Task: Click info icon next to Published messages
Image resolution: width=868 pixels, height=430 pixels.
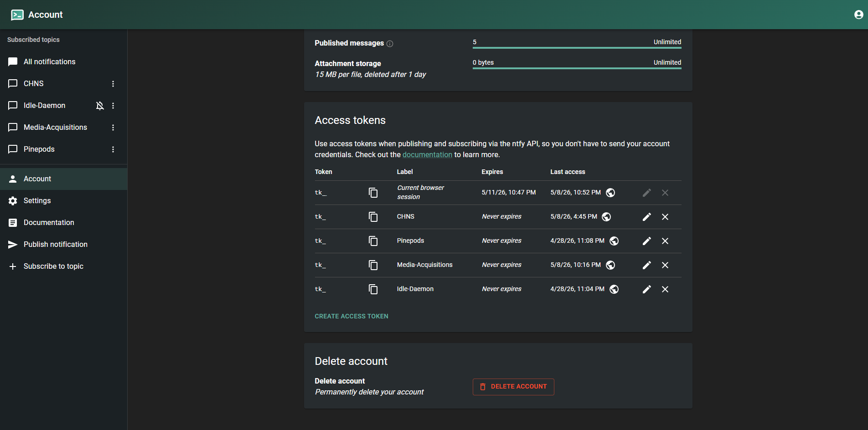Action: coord(390,44)
